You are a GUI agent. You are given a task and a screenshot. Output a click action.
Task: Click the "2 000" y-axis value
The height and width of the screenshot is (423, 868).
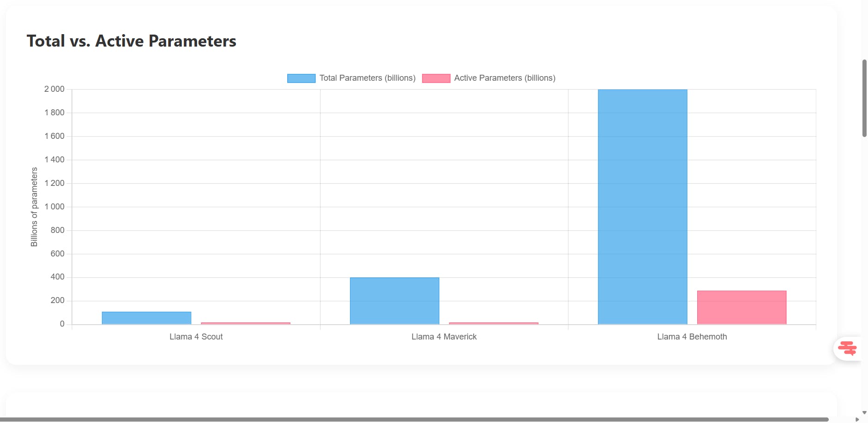coord(54,89)
